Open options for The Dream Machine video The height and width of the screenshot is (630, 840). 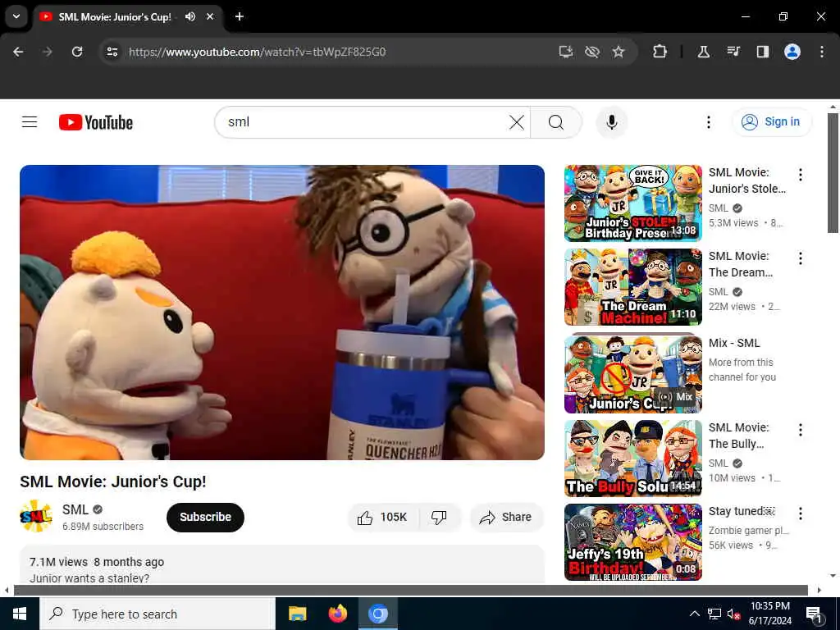[x=801, y=258]
